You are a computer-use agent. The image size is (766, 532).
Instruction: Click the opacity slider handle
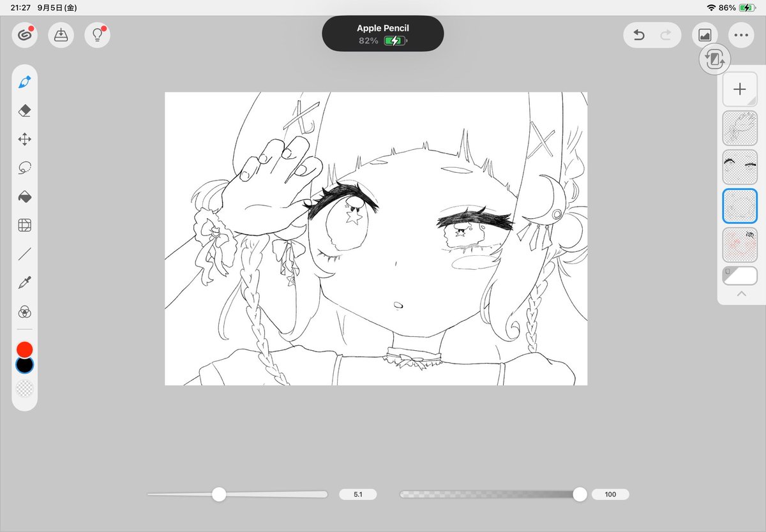(x=580, y=494)
